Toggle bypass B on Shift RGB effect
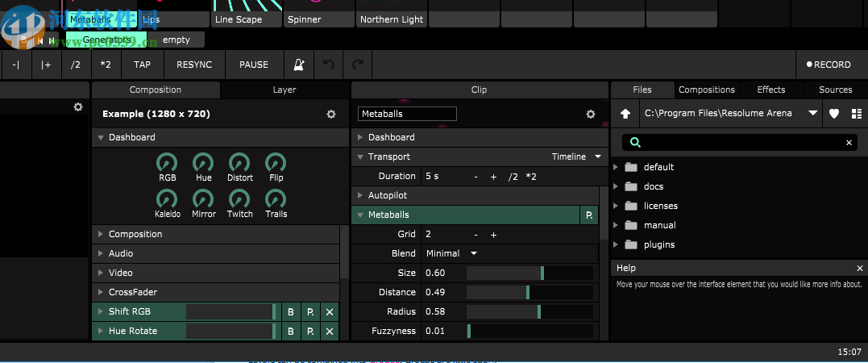Screen dimensions: 868x363 click(x=291, y=311)
